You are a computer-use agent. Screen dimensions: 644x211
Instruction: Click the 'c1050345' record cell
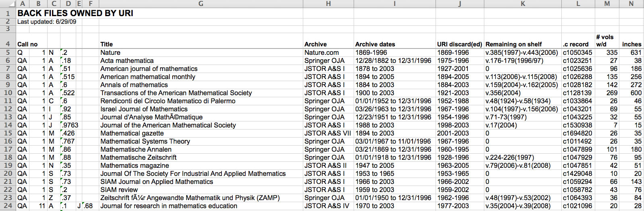tap(577, 52)
